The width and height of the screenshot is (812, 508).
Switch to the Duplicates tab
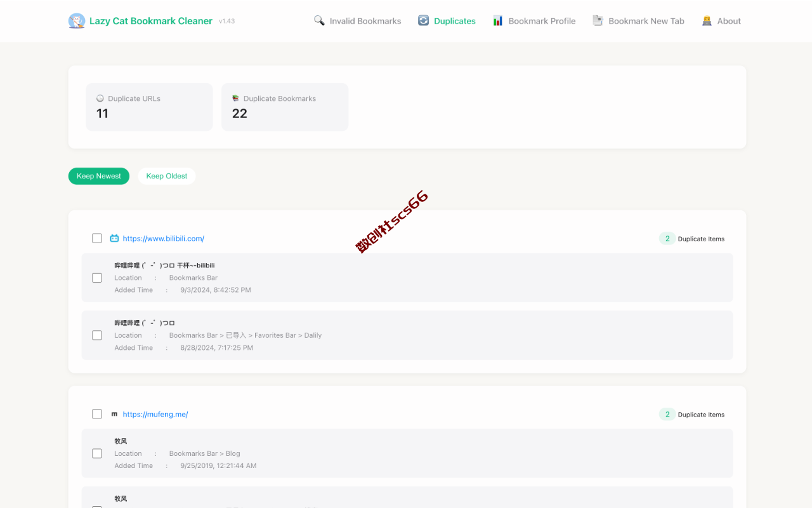click(x=447, y=21)
